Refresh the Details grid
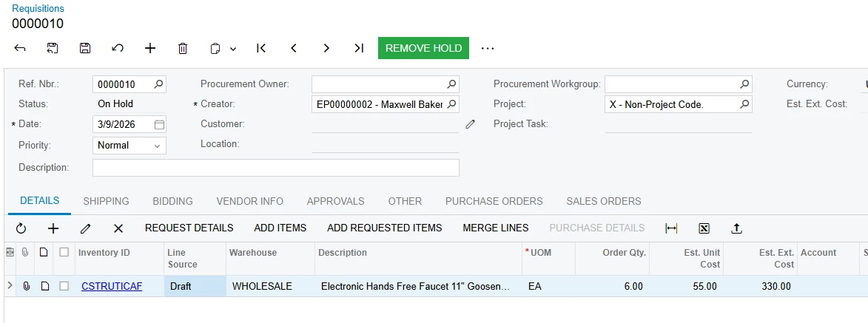 [21, 228]
